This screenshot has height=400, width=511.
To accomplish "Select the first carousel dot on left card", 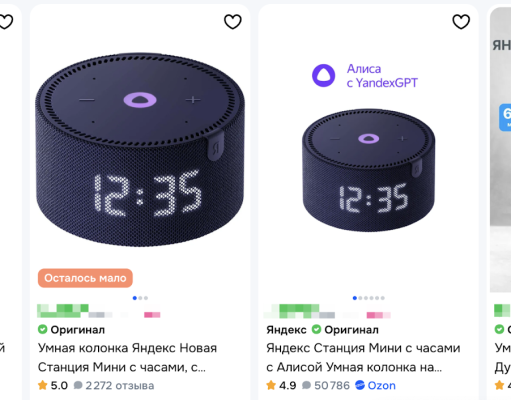I will [x=135, y=298].
